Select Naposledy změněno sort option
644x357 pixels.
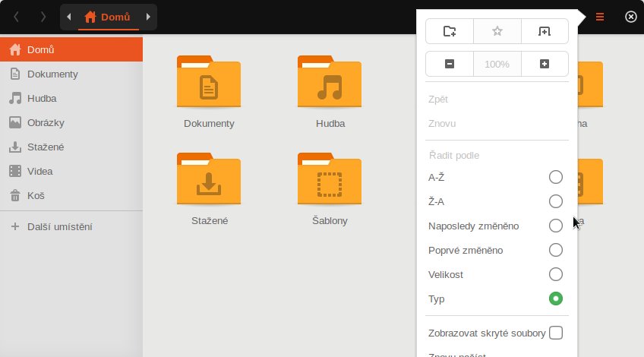coord(495,226)
